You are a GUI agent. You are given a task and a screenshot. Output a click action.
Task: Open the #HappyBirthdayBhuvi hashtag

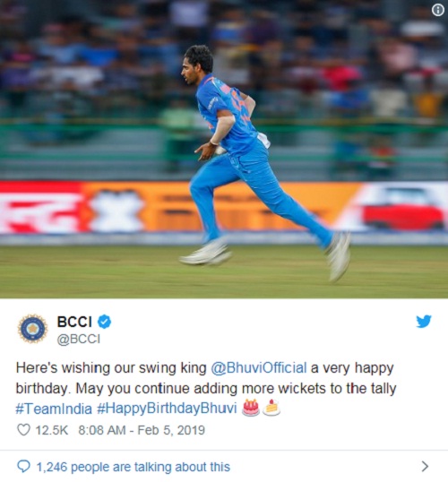pyautogui.click(x=167, y=409)
